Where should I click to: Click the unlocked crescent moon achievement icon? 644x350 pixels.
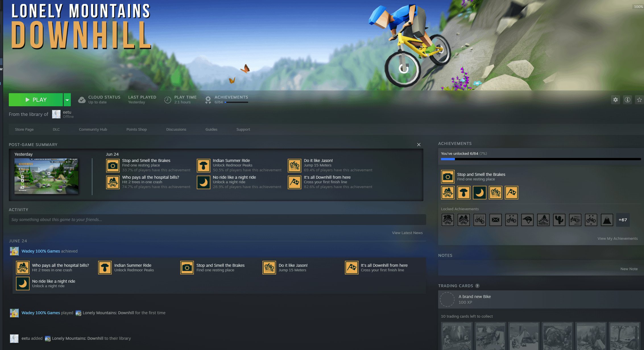click(x=479, y=193)
